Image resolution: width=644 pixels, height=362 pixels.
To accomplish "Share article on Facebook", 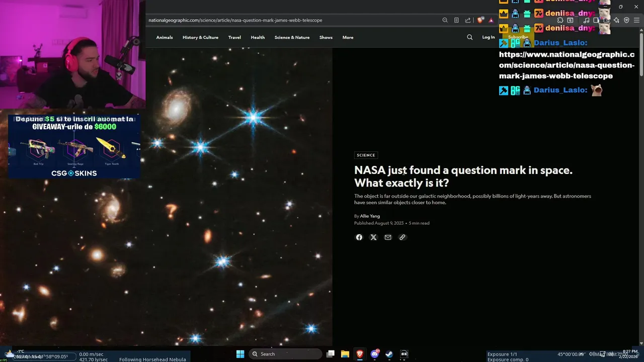I will (x=359, y=237).
